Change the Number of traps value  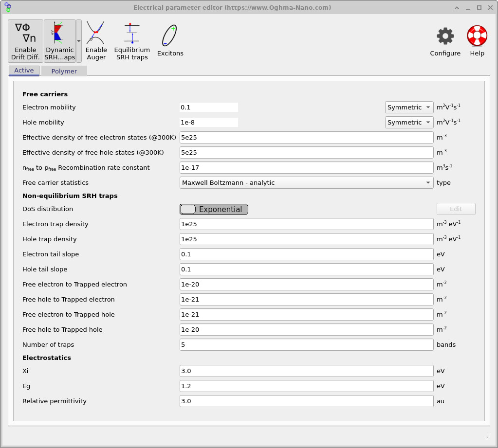305,344
